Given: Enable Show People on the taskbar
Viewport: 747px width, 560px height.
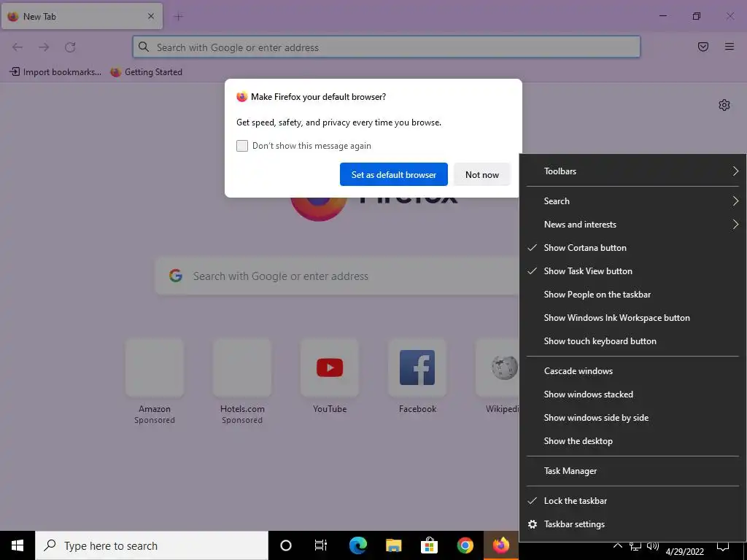Looking at the screenshot, I should coord(632,295).
